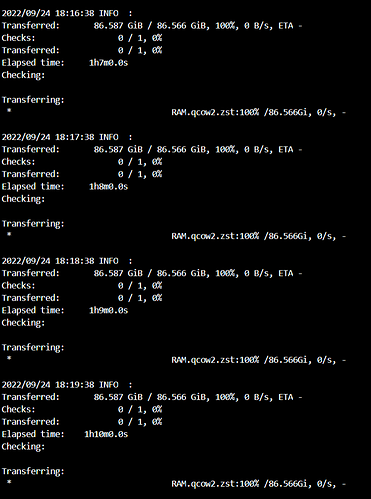Click the asterisk bullet under last Transferring
The width and height of the screenshot is (371, 499).
[x=9, y=482]
